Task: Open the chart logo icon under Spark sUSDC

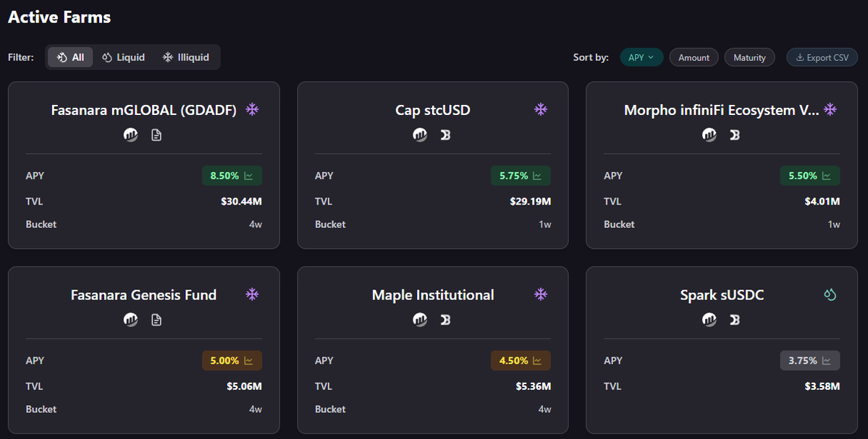Action: 709,319
